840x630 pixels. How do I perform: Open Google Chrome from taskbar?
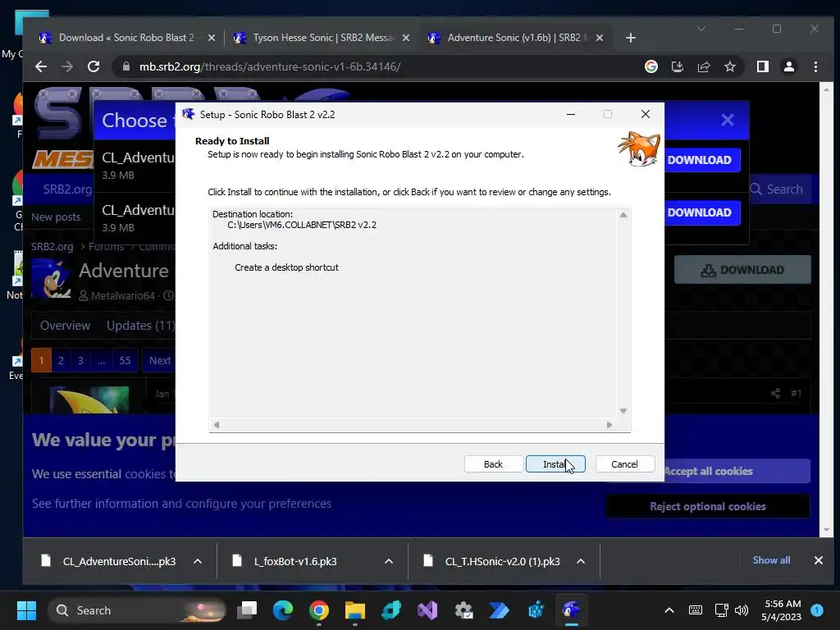click(319, 610)
